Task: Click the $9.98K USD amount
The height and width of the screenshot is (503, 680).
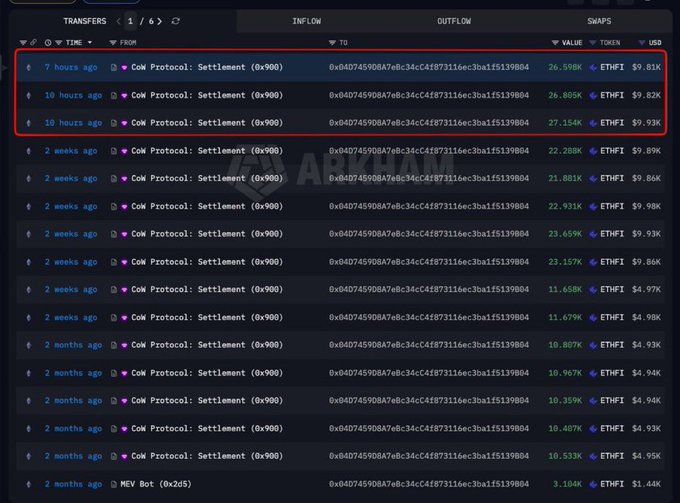Action: 646,206
